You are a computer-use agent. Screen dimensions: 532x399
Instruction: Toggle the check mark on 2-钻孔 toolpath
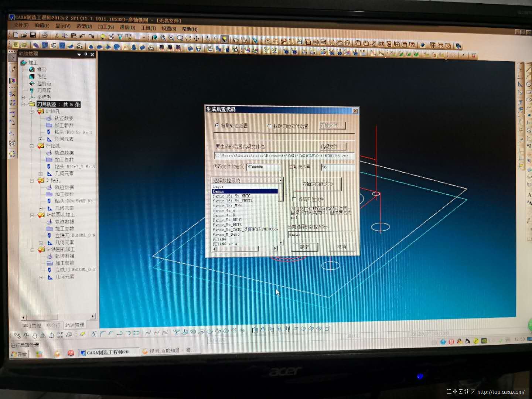pos(41,146)
